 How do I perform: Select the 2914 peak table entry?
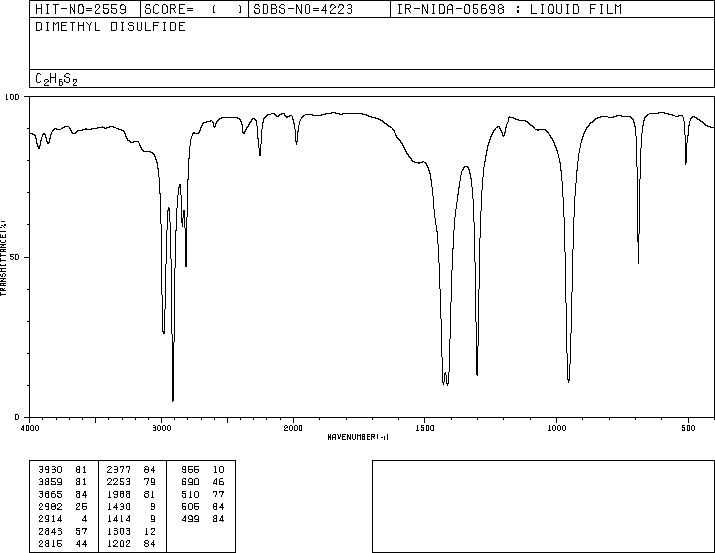coord(50,519)
